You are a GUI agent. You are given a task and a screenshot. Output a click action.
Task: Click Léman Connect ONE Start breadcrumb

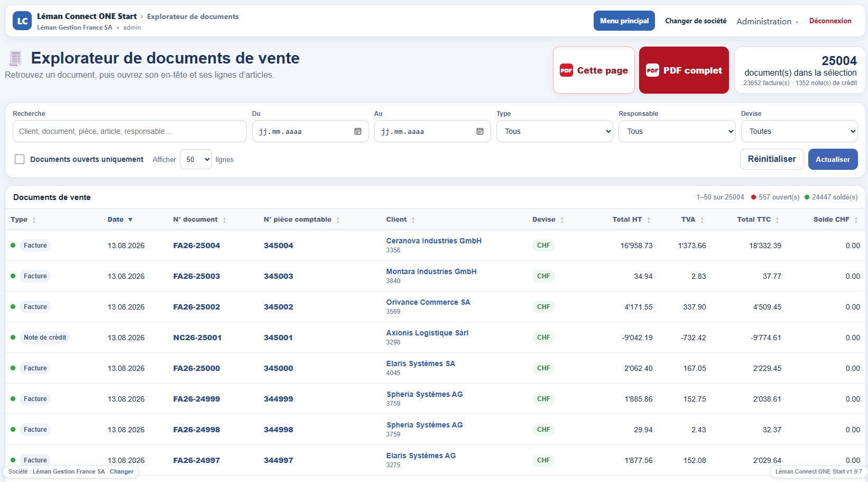coord(87,16)
